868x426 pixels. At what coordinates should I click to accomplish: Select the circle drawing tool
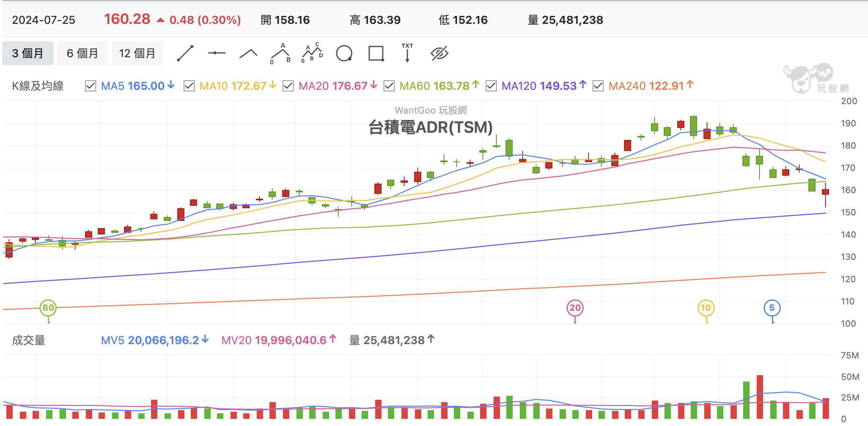pyautogui.click(x=344, y=53)
